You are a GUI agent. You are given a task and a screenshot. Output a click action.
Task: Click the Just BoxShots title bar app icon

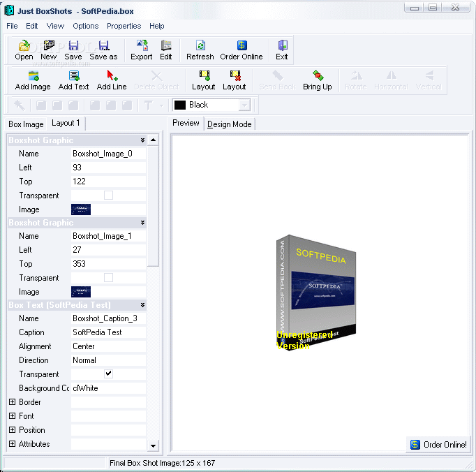(9, 10)
